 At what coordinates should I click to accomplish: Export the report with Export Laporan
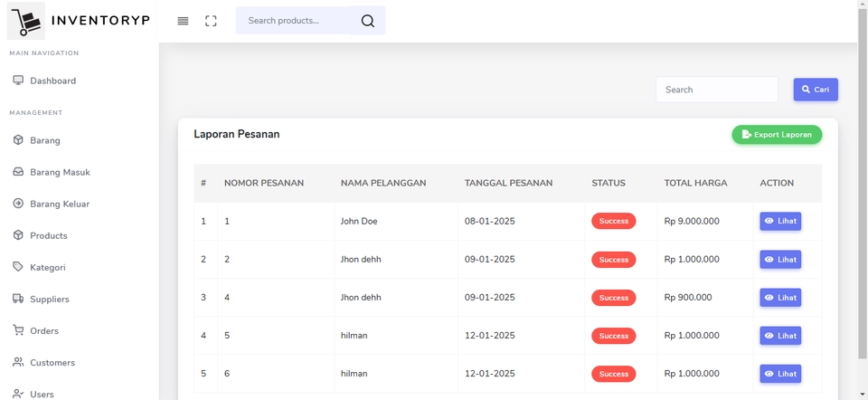[777, 135]
